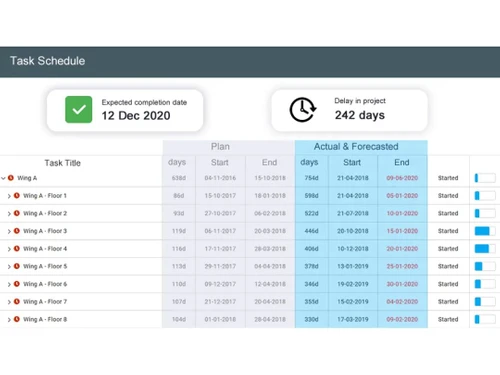
Task: Click delay clock icon for Wing A - Floor 2
Action: [x=17, y=213]
